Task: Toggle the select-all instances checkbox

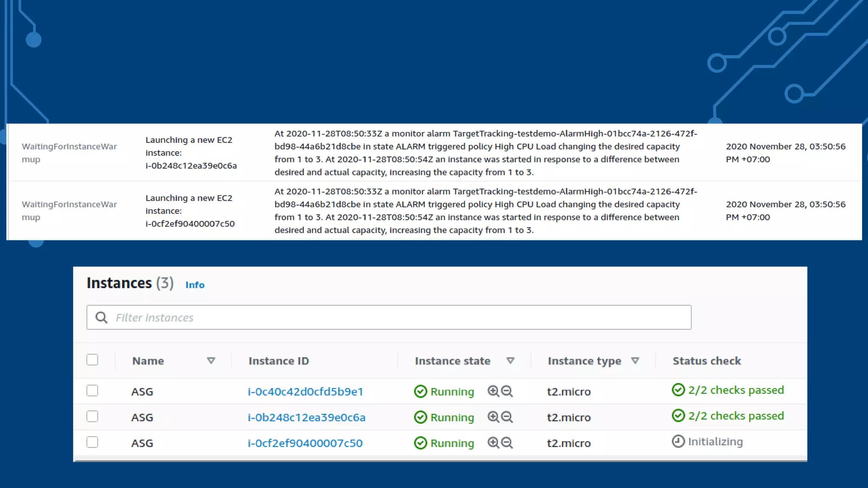Action: pyautogui.click(x=92, y=360)
